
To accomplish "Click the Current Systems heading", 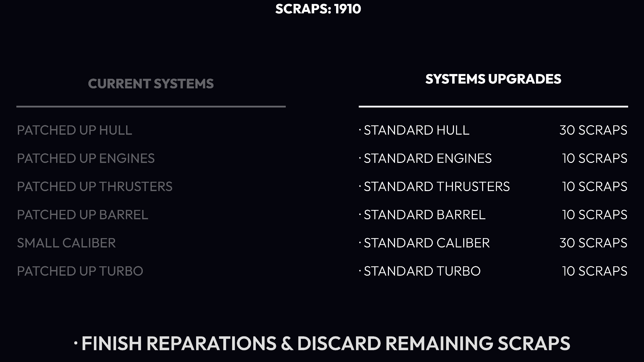I will [151, 84].
